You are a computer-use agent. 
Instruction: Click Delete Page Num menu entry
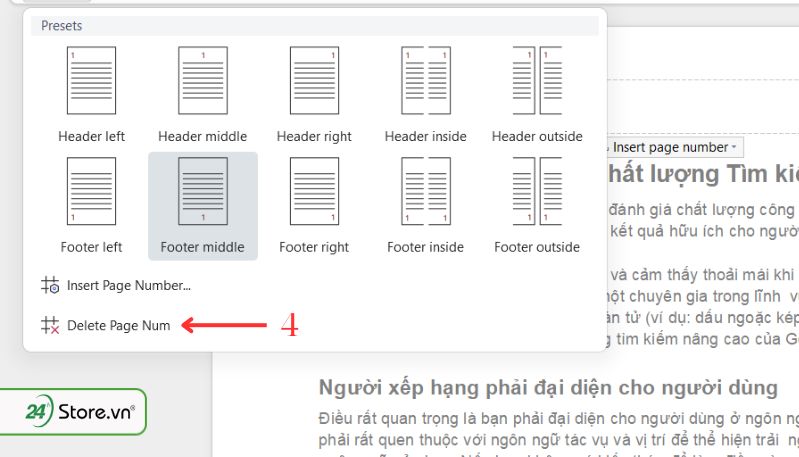point(105,325)
